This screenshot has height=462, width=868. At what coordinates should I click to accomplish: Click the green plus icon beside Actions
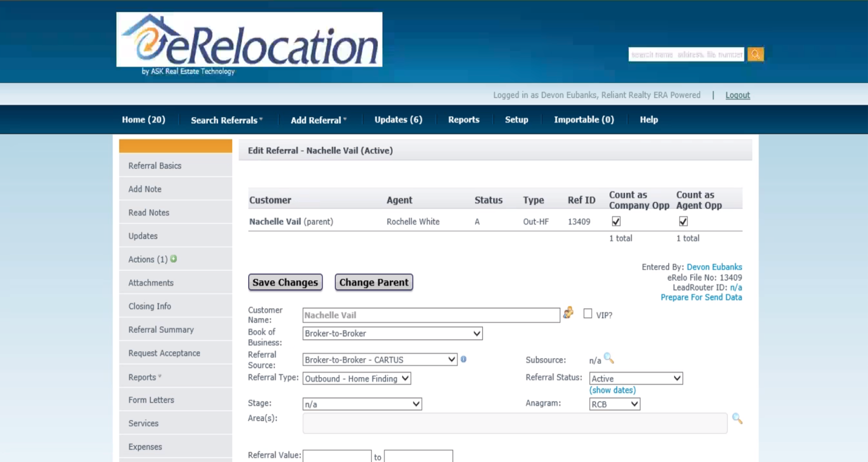(x=174, y=259)
